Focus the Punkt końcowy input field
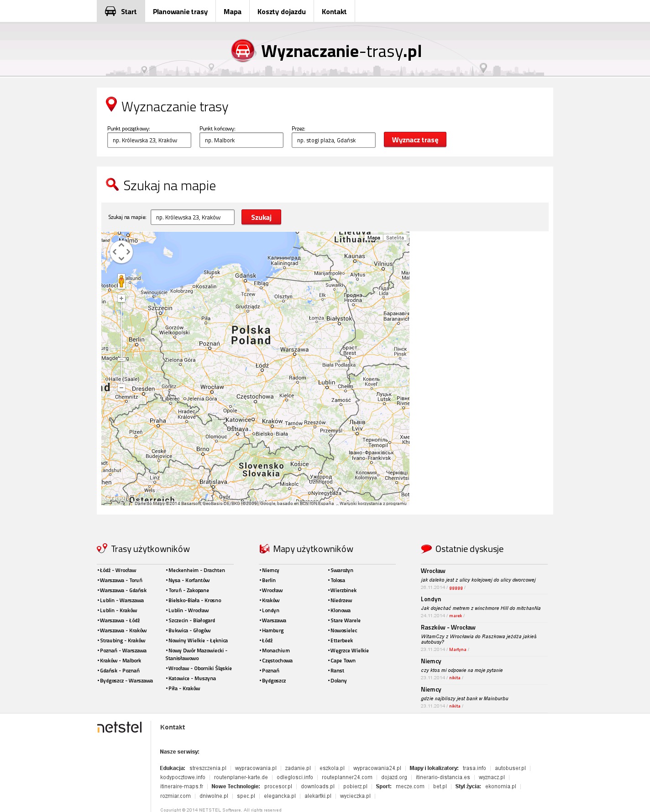This screenshot has width=650, height=812. pos(241,140)
